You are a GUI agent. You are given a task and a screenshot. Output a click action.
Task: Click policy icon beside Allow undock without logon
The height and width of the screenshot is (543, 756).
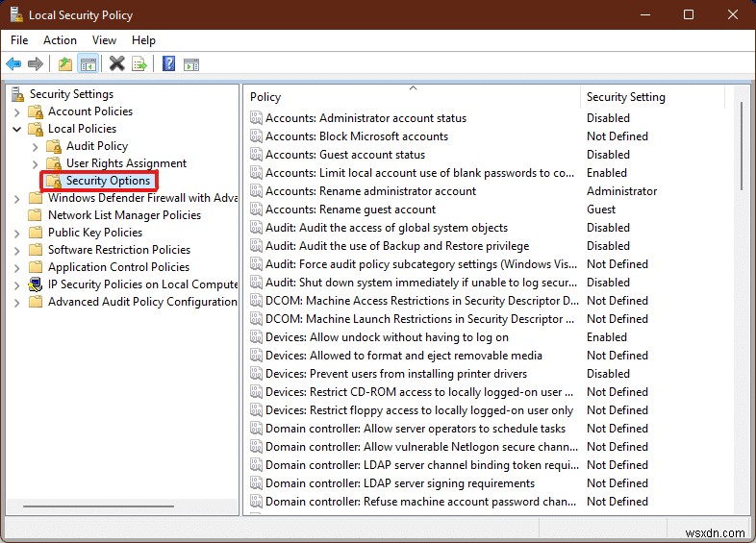[256, 337]
